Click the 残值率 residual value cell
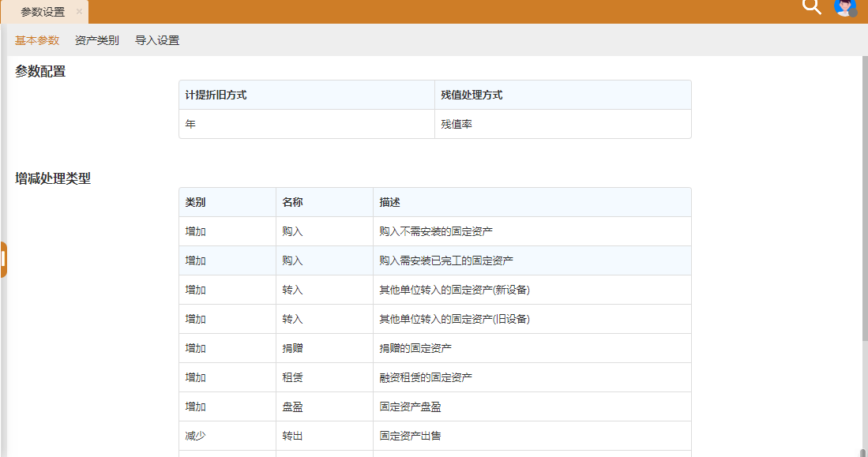Screen dimensions: 868x457 point(562,124)
